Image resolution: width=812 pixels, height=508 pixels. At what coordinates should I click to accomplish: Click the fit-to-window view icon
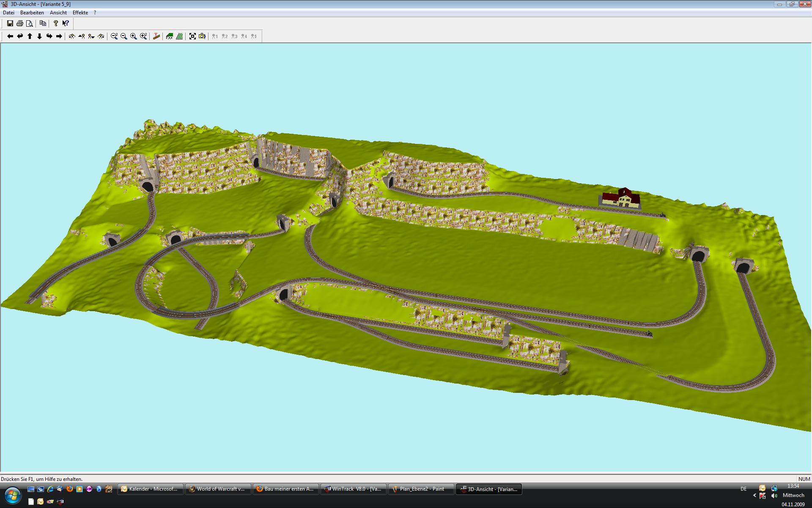pyautogui.click(x=192, y=36)
